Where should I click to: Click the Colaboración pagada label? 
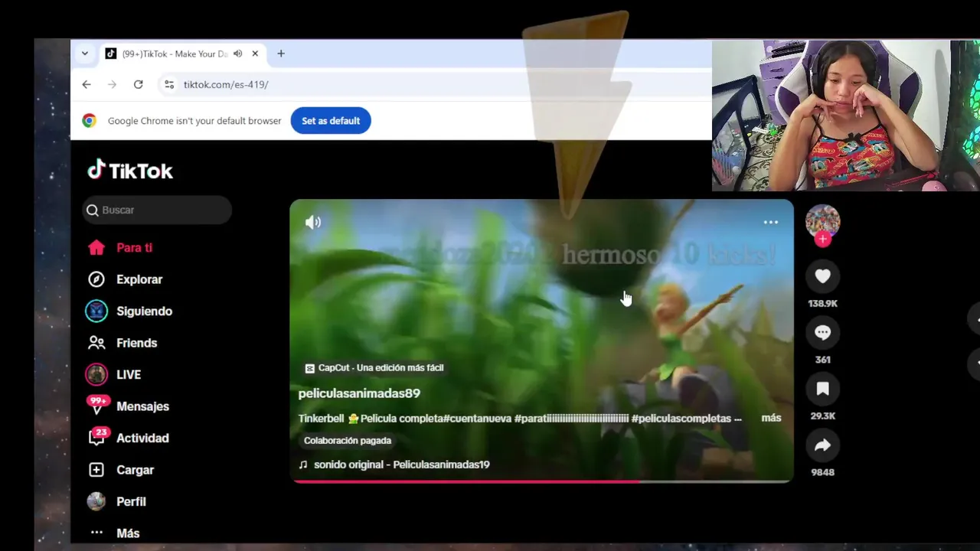click(x=348, y=441)
